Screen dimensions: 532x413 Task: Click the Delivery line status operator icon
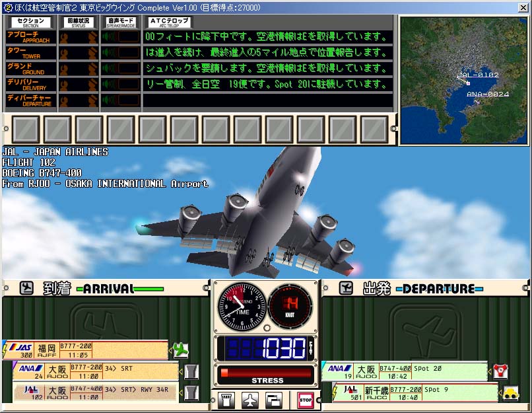pyautogui.click(x=92, y=85)
